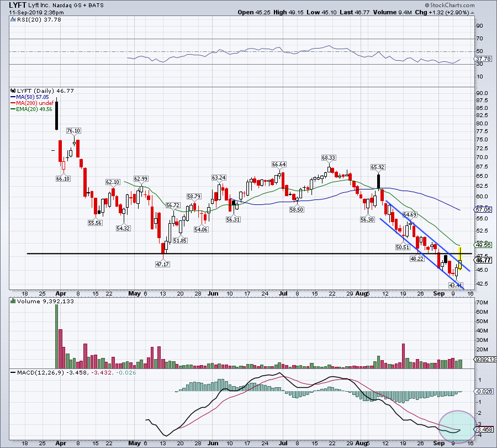This screenshot has height=448, width=497.
Task: Click the 76.10 price peak label
Action: point(73,130)
